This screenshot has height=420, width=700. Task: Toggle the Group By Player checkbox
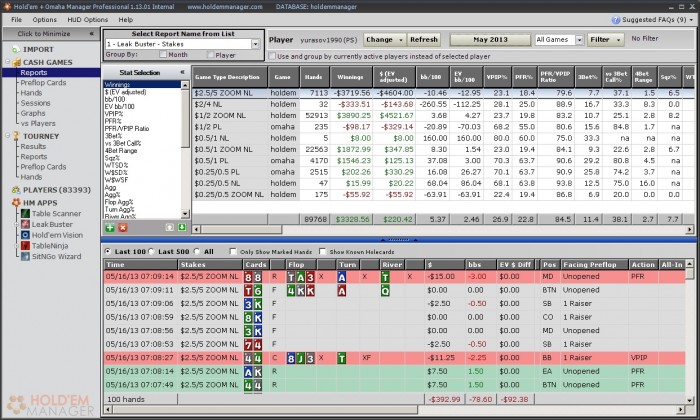click(x=211, y=54)
